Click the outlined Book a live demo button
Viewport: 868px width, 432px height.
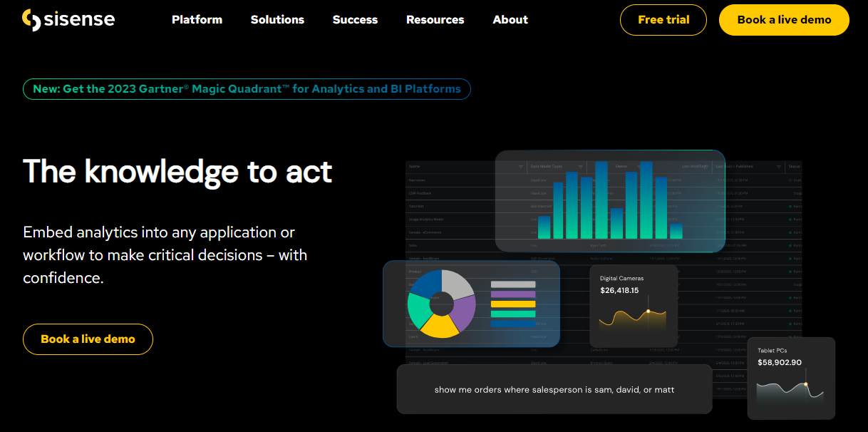tap(88, 339)
